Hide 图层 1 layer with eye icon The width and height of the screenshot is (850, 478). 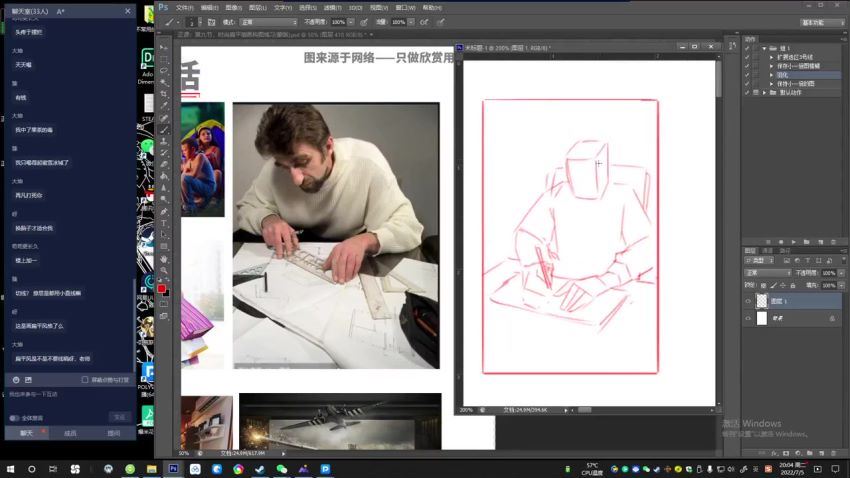point(748,301)
